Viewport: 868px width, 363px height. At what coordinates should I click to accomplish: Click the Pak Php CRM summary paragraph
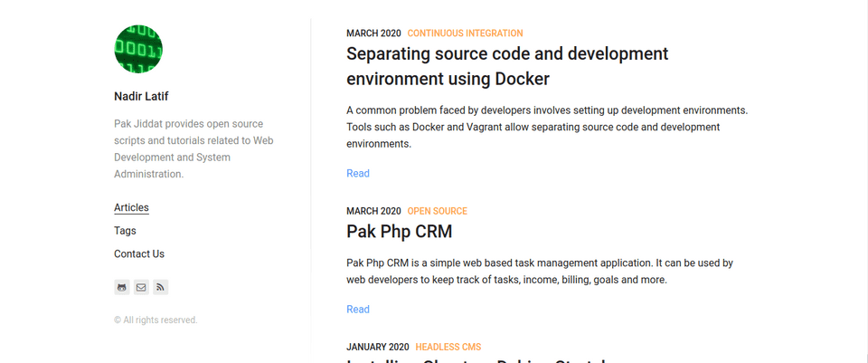pos(539,272)
